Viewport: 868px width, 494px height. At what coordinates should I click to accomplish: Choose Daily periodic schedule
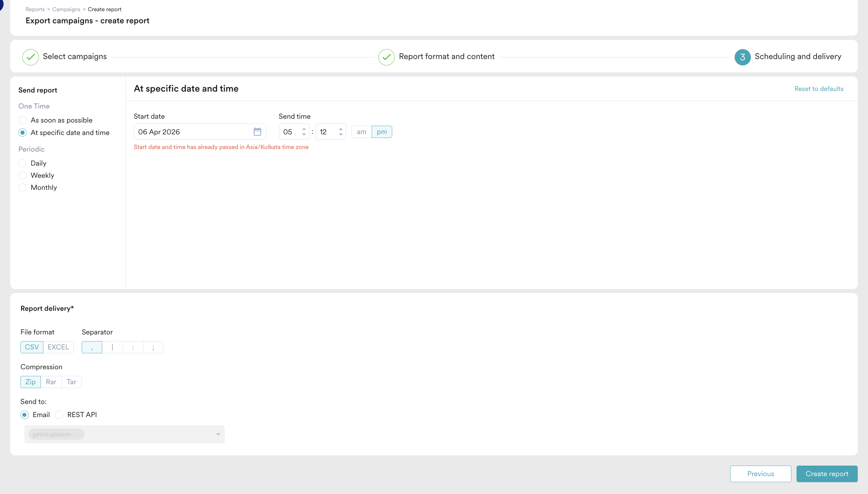pos(23,163)
